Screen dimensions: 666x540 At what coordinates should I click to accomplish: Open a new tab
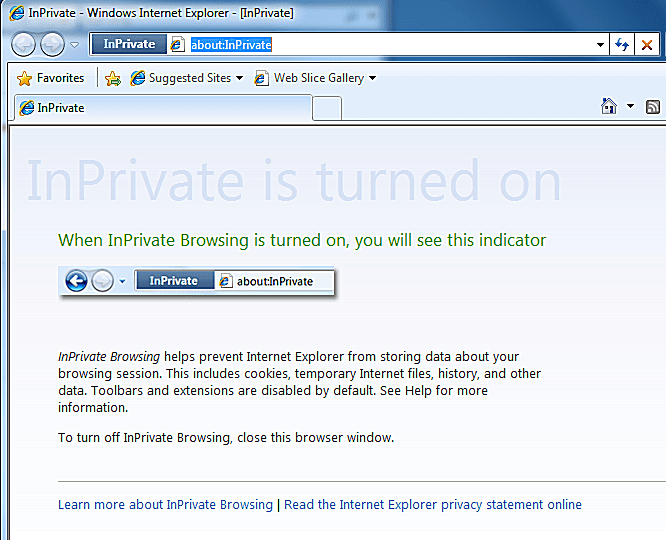tap(327, 109)
